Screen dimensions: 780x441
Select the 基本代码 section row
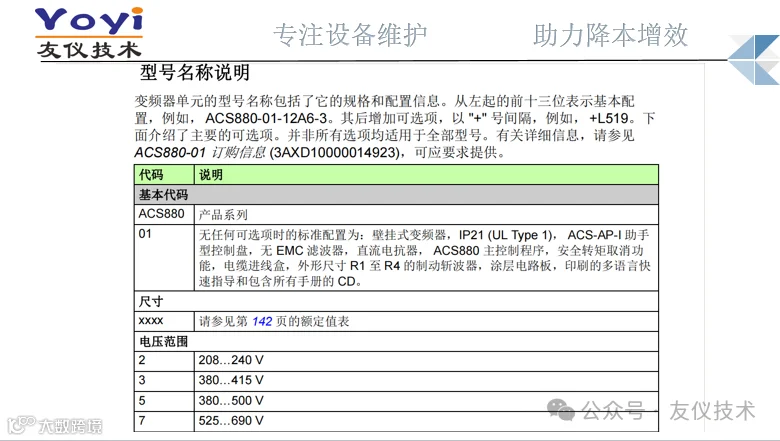[396, 195]
